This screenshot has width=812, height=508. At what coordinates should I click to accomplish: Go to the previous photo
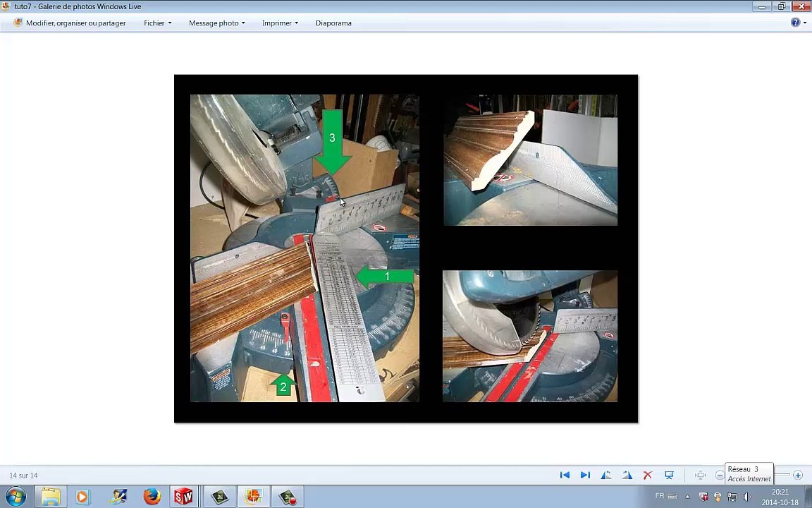pos(565,475)
